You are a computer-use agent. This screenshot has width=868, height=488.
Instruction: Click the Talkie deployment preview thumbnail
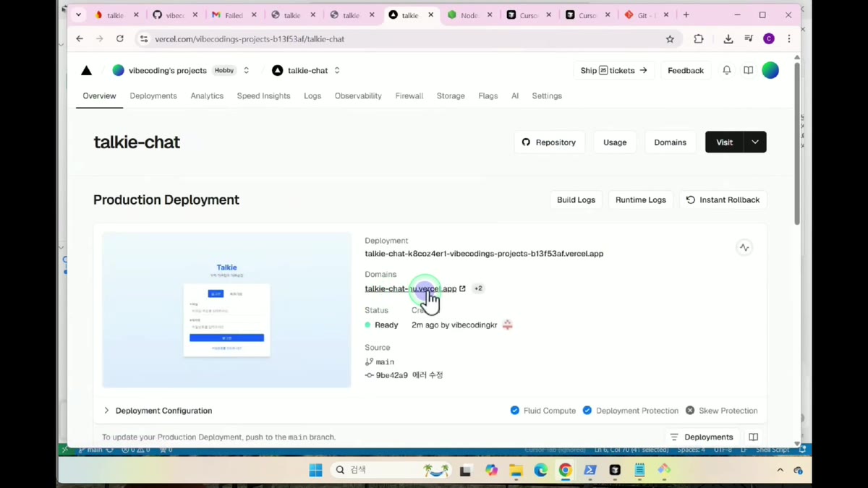click(226, 310)
